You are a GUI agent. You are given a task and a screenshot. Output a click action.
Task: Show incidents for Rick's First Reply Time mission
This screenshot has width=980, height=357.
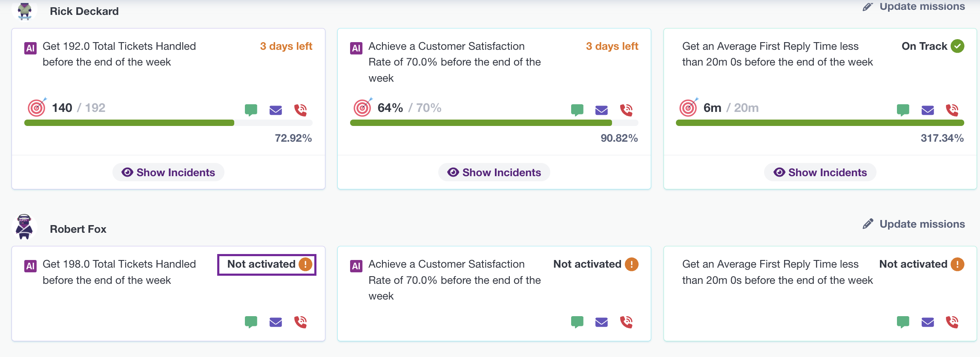click(x=820, y=172)
